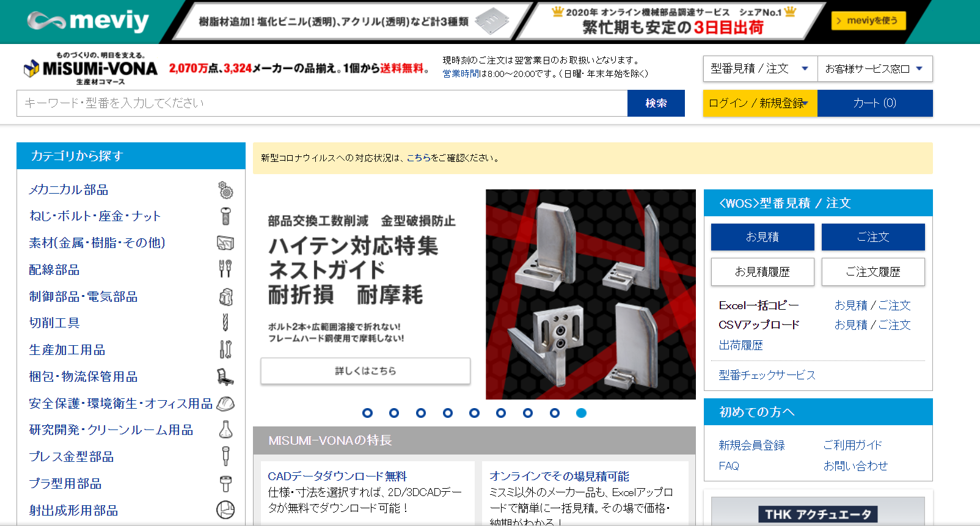Open the カート (0) button
Screen dimensions: 980x526
(875, 103)
